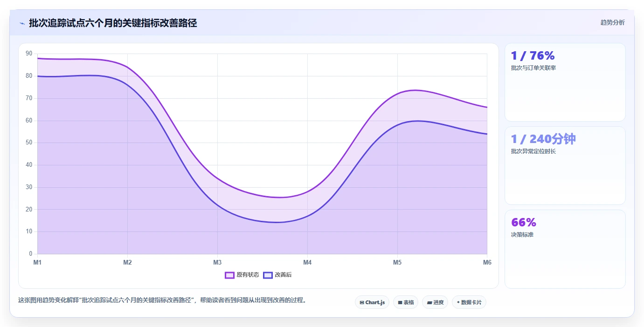The image size is (644, 327).
Task: Click the M3 axis label
Action: coord(217,262)
